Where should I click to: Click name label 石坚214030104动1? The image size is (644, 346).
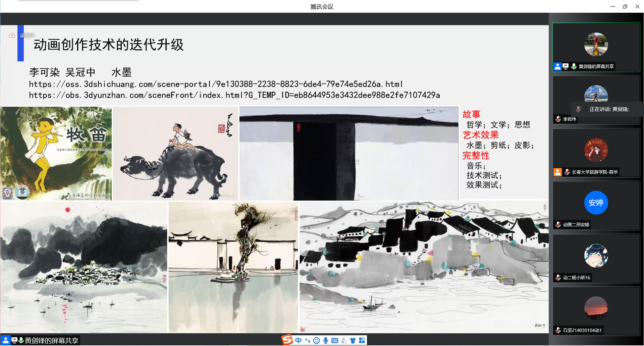coord(582,330)
